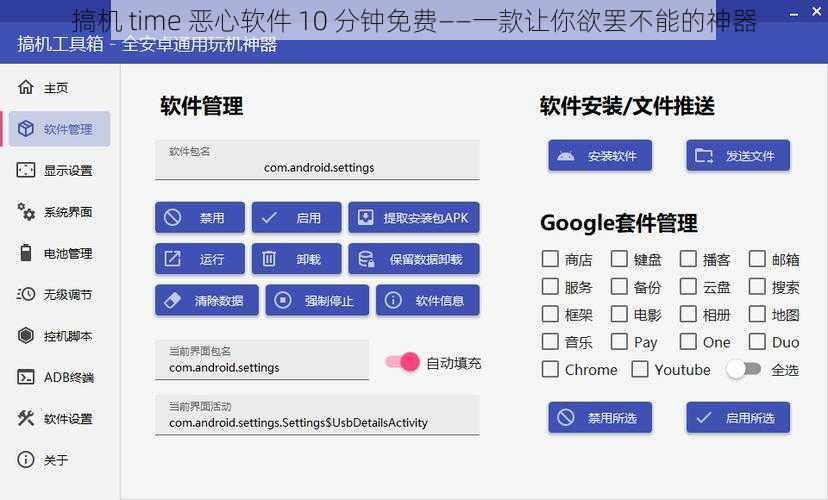Click the 当前界面包名 field
This screenshot has width=828, height=500.
(262, 360)
